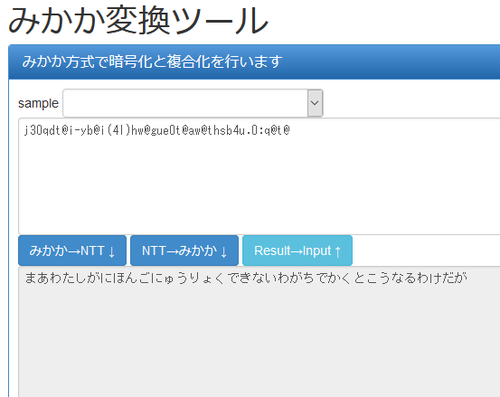This screenshot has width=500, height=397.
Task: Click the みかか→NTT convert button
Action: (72, 251)
